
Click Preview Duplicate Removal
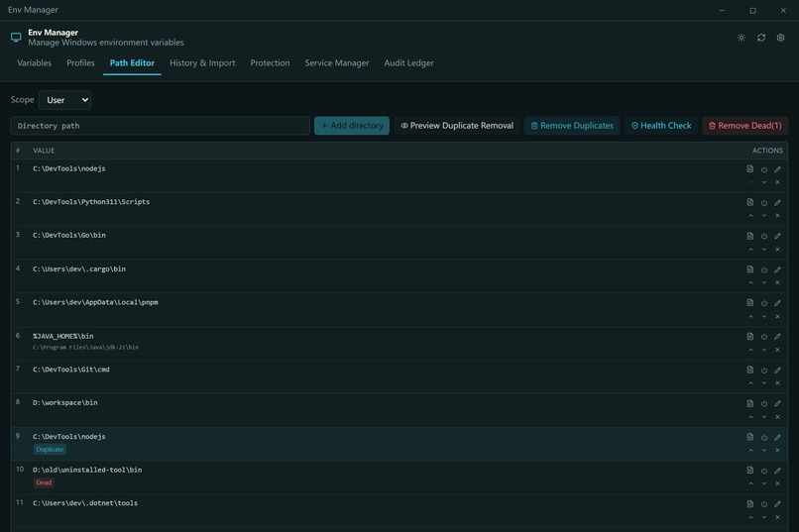tap(457, 126)
